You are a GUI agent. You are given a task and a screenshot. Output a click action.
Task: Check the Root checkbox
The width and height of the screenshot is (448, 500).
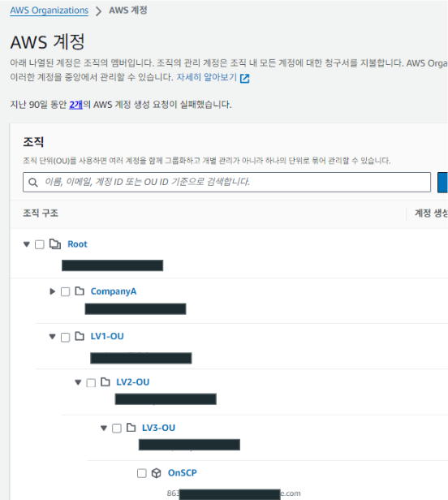coord(40,244)
